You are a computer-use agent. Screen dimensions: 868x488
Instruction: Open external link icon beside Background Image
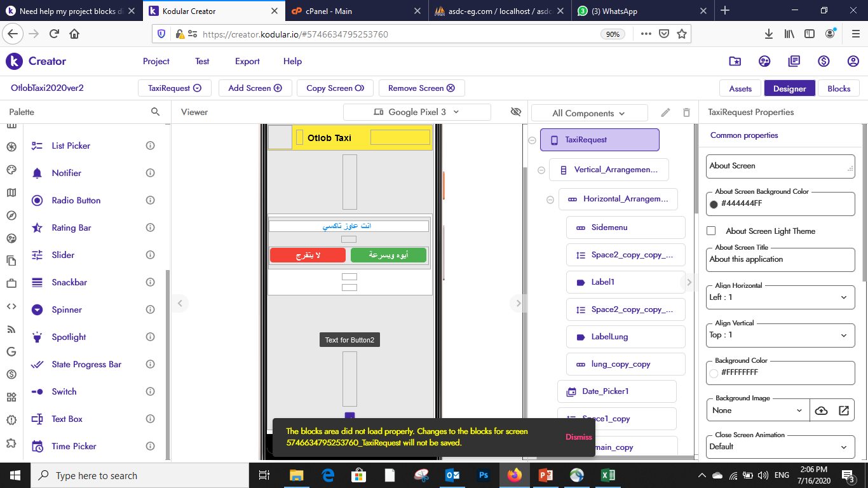pos(844,410)
